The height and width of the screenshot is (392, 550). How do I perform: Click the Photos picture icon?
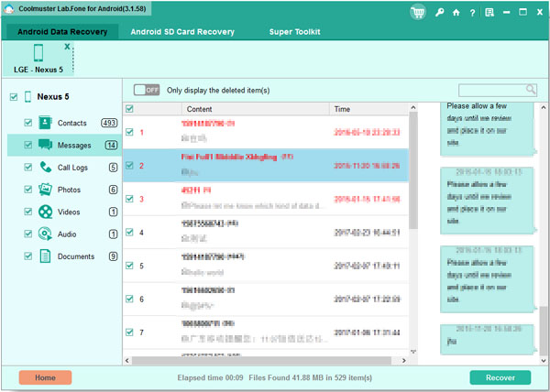tap(45, 190)
